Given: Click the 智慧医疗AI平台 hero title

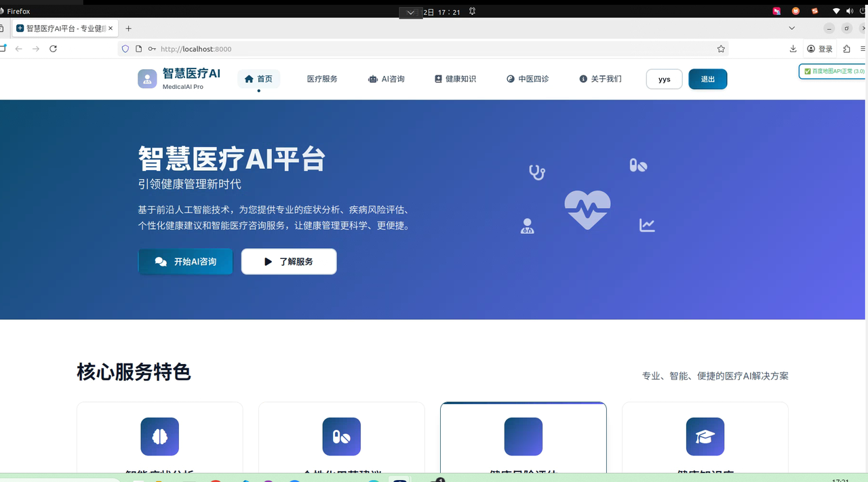Looking at the screenshot, I should click(232, 159).
